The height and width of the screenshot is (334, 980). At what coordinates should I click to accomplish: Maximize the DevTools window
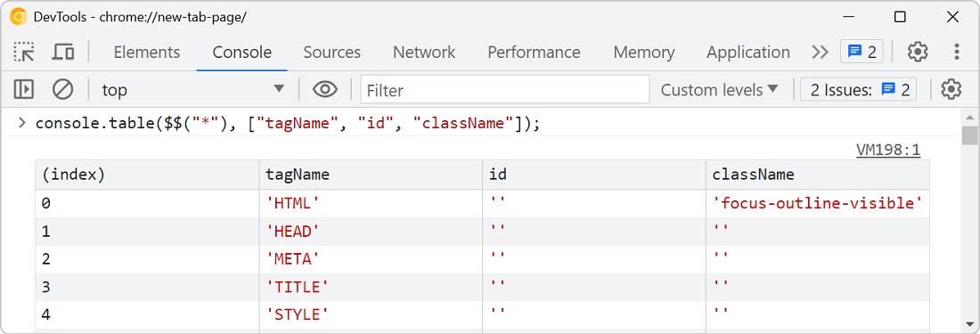(x=900, y=17)
